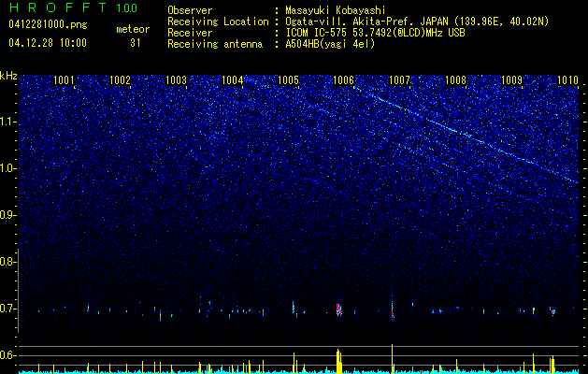The image size is (588, 374).
Task: Click the Observer field label
Action: click(x=190, y=10)
